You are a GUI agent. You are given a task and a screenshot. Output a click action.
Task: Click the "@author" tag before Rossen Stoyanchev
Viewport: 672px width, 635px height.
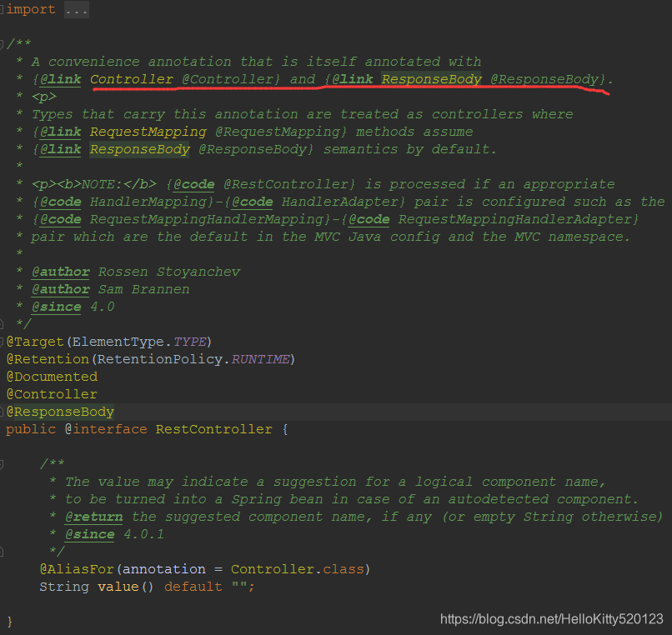(x=60, y=272)
